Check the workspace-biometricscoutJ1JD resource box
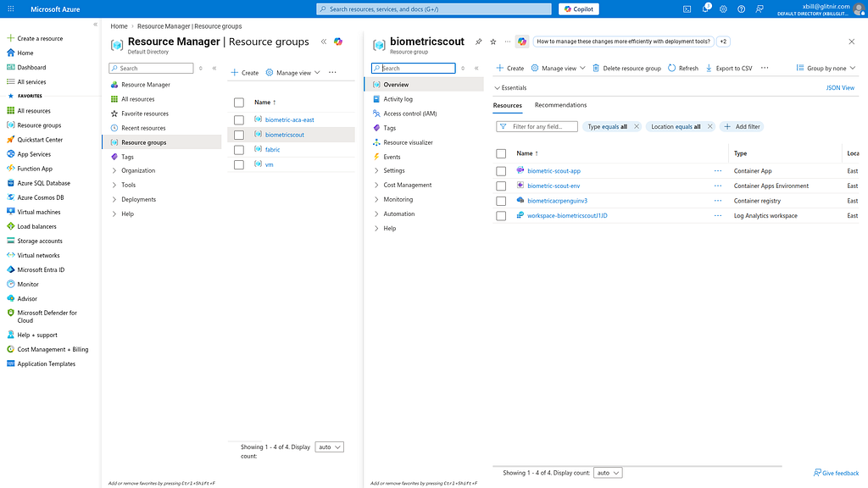 point(501,216)
